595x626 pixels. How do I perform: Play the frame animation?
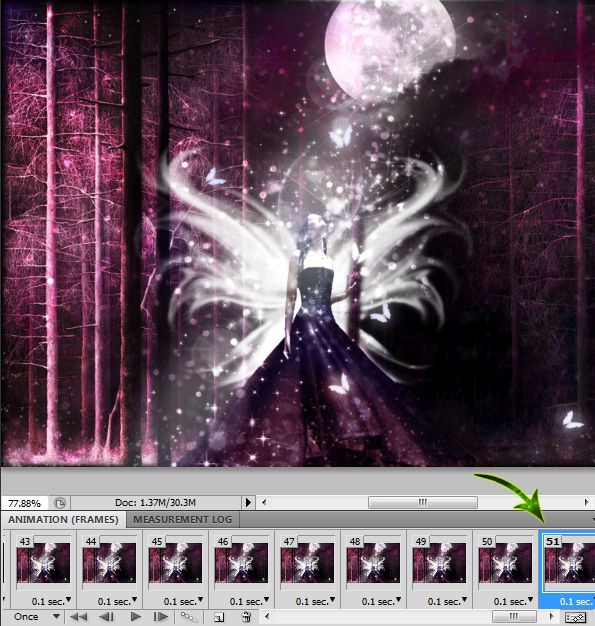click(x=135, y=617)
